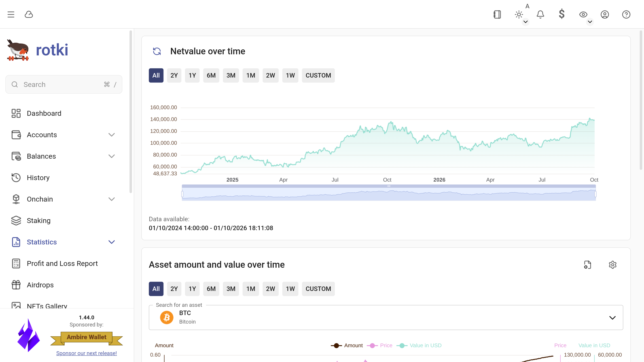Select 3M range on Asset amount chart

click(x=231, y=289)
